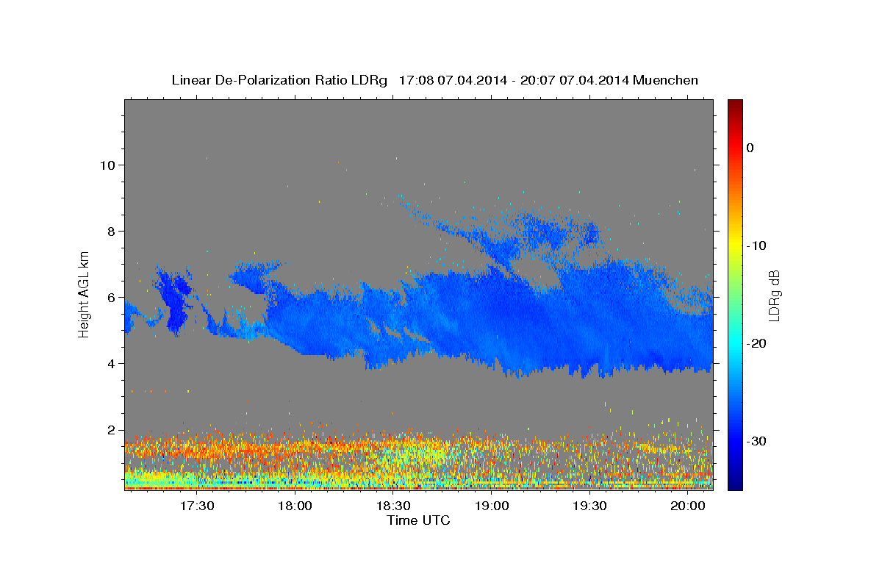Click the plot title "Linear De-Polarization Ratio LDRg"

coord(279,80)
